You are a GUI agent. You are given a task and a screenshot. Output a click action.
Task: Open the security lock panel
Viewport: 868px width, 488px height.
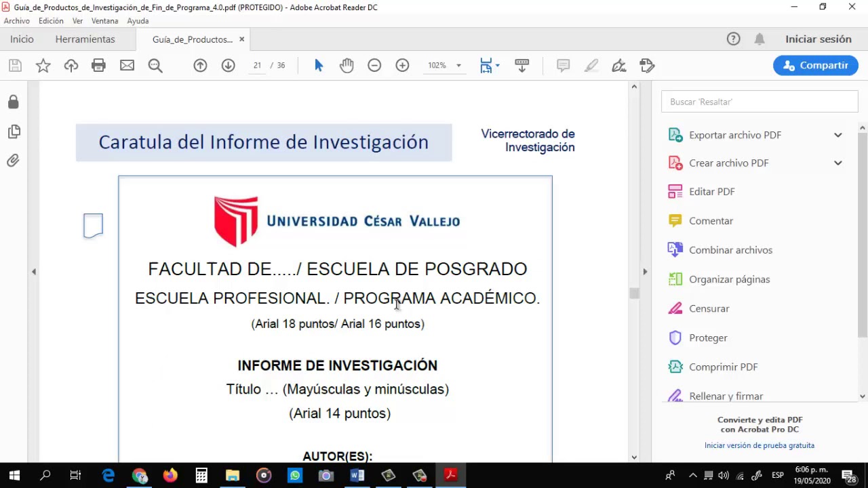[x=14, y=102]
